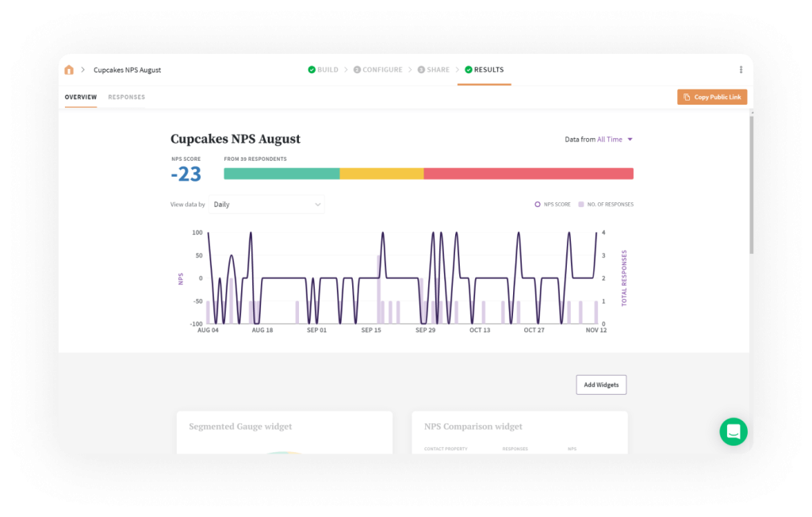The height and width of the screenshot is (517, 812).
Task: Click the step 3 circle for Share
Action: tap(421, 70)
